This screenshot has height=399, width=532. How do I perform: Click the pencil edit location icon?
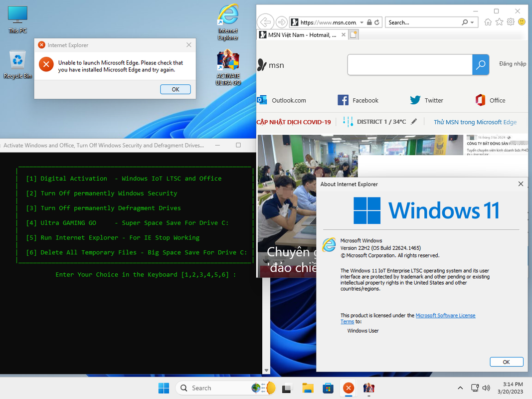point(414,122)
